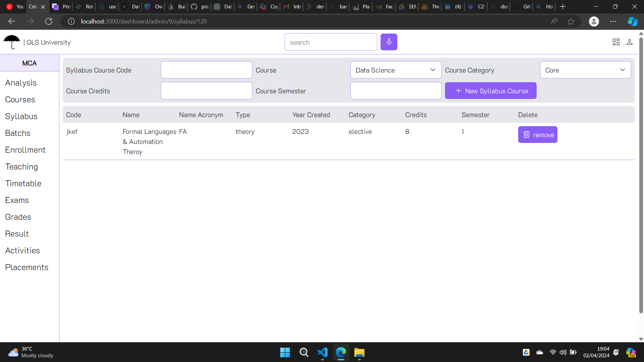Click the Syllabus Course Code input field

(206, 70)
